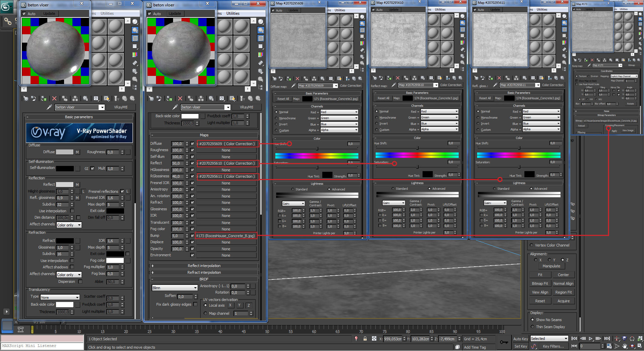Select the Thin Seam Display radio button

532,327
